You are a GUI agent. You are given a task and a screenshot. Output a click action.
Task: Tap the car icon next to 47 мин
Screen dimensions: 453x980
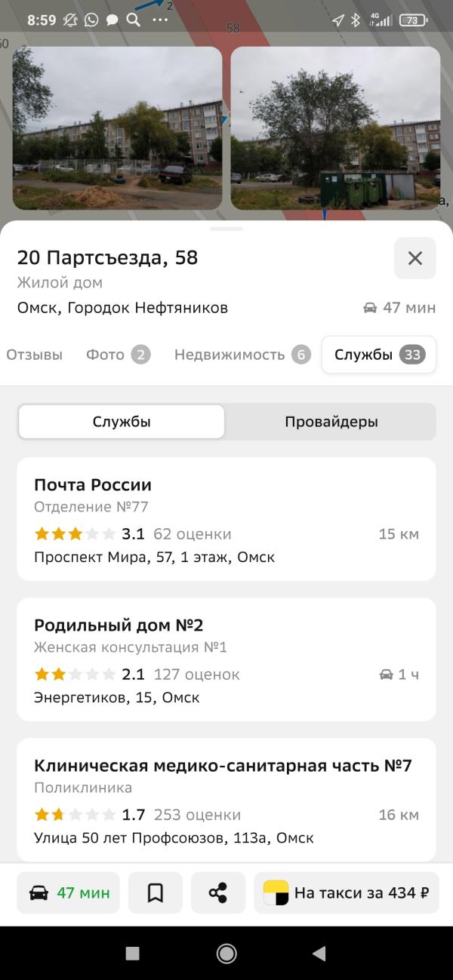39,893
